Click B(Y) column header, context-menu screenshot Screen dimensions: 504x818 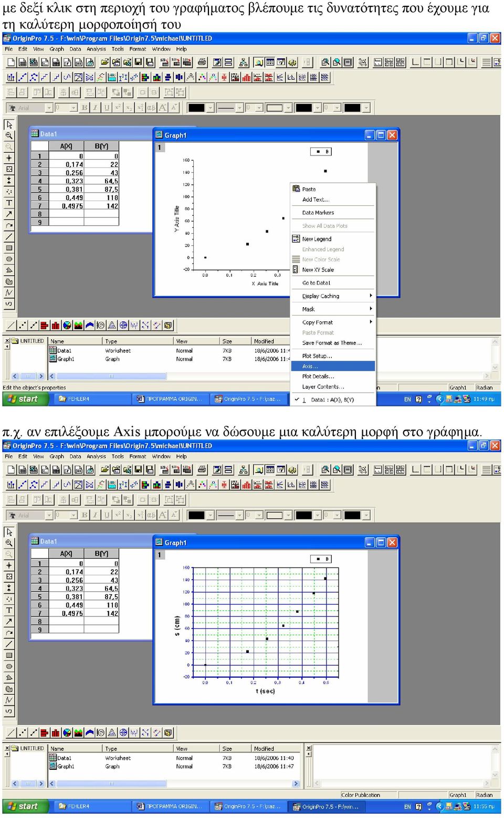(x=101, y=146)
